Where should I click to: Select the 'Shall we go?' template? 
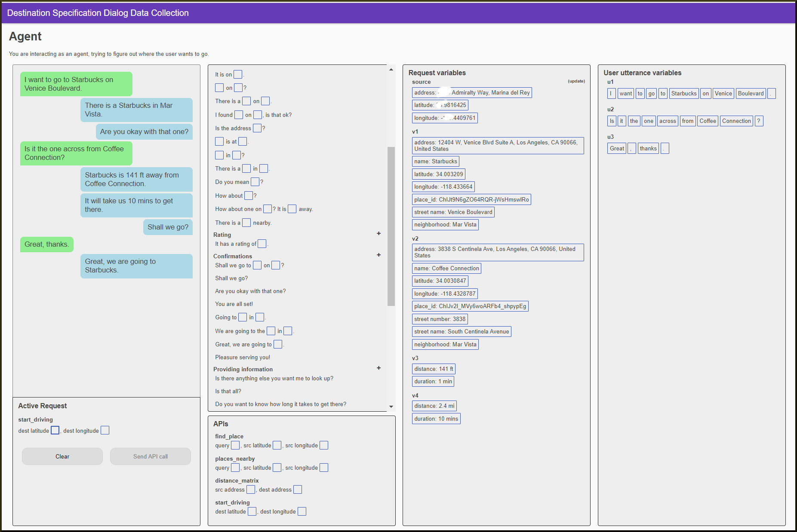click(x=231, y=278)
